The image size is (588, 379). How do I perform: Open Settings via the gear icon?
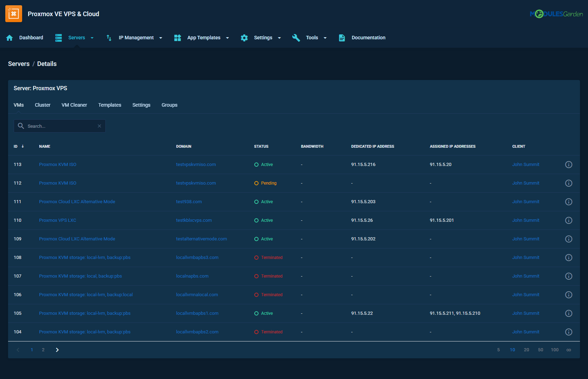[x=244, y=38]
